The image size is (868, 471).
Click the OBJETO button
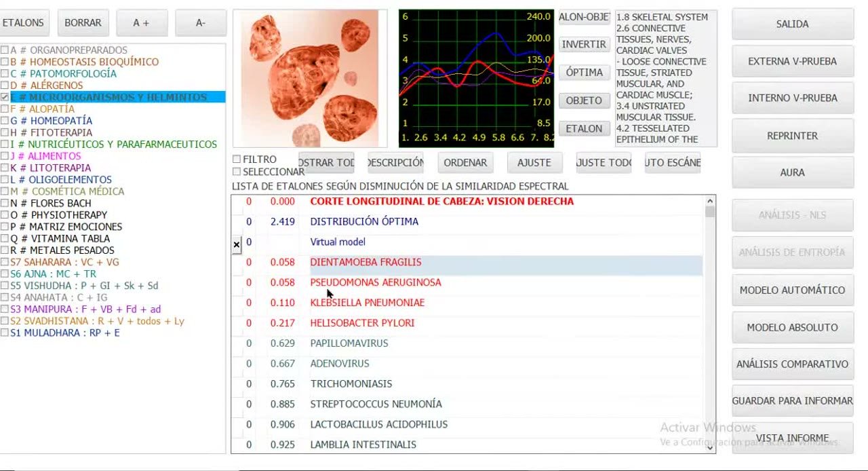(x=584, y=100)
